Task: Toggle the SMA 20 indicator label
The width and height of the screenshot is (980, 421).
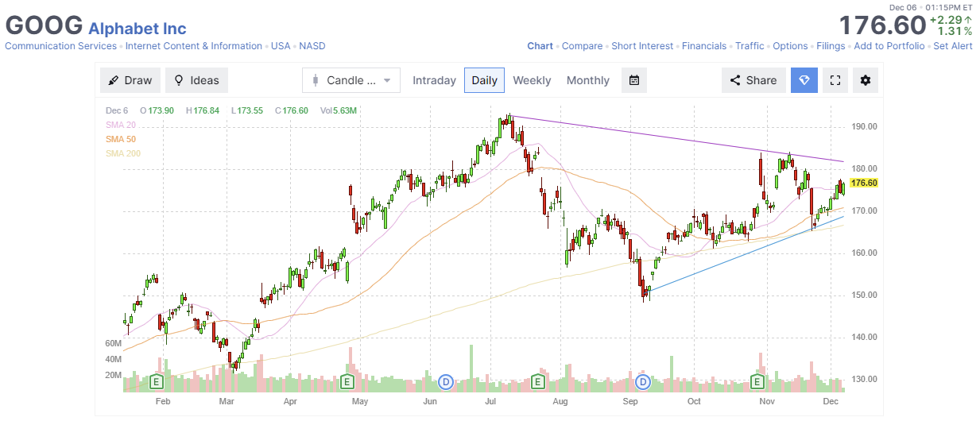Action: click(121, 125)
